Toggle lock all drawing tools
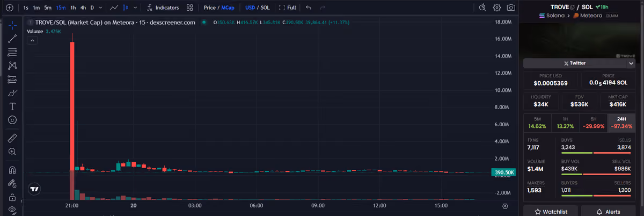Viewport: 644px width, 216px height. (x=12, y=197)
